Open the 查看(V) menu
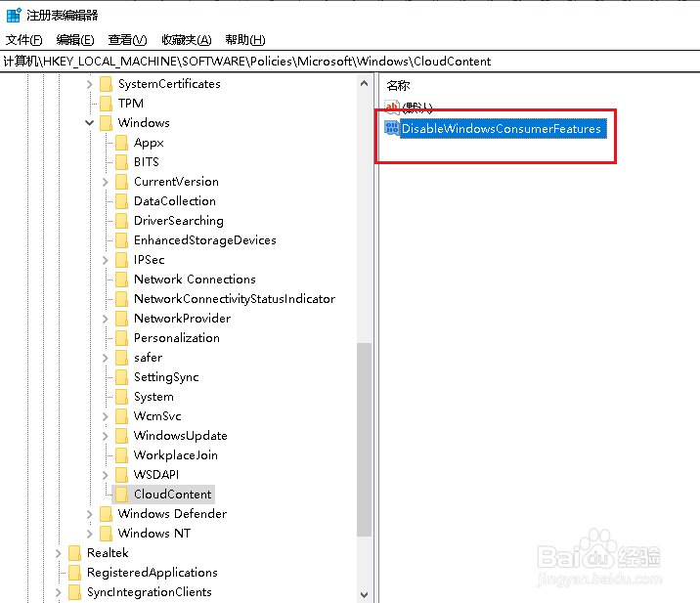 click(127, 40)
